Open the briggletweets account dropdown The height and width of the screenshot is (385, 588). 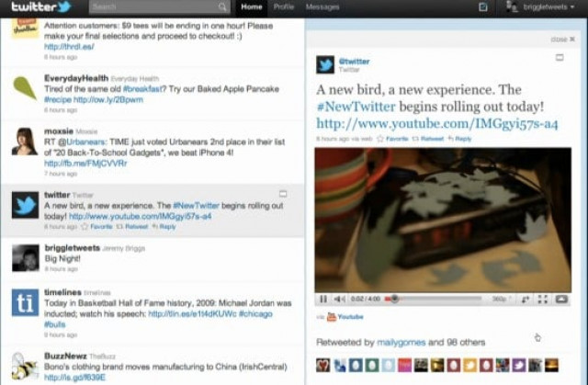click(x=548, y=6)
